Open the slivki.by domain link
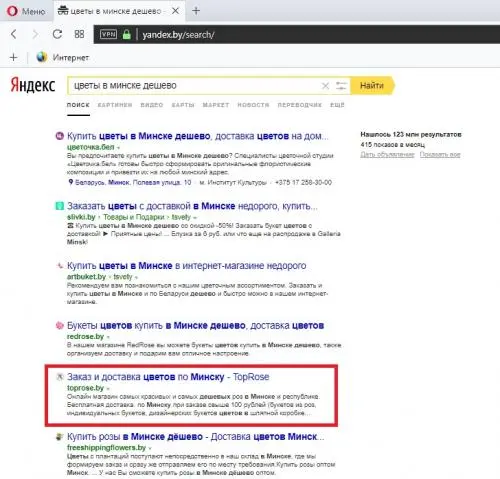 tap(81, 217)
